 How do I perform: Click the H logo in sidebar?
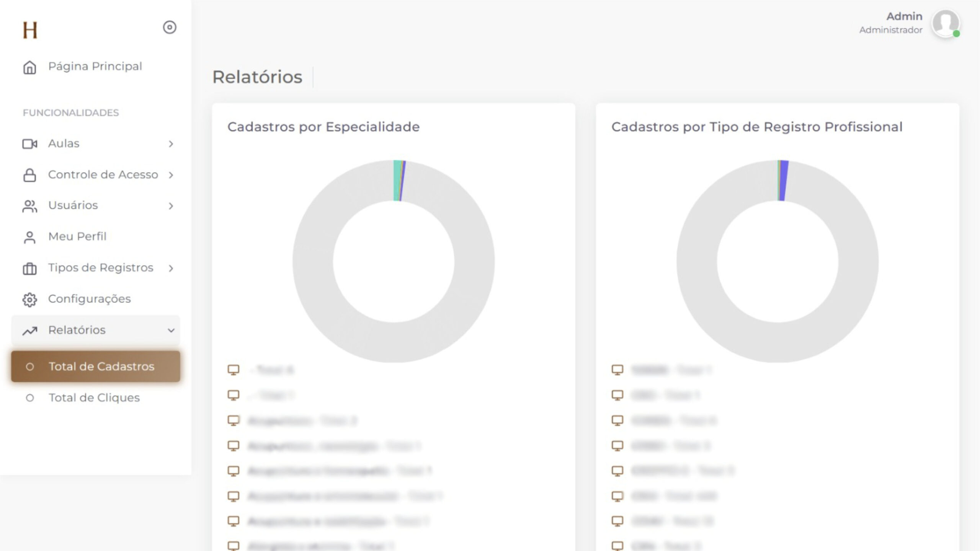tap(30, 30)
